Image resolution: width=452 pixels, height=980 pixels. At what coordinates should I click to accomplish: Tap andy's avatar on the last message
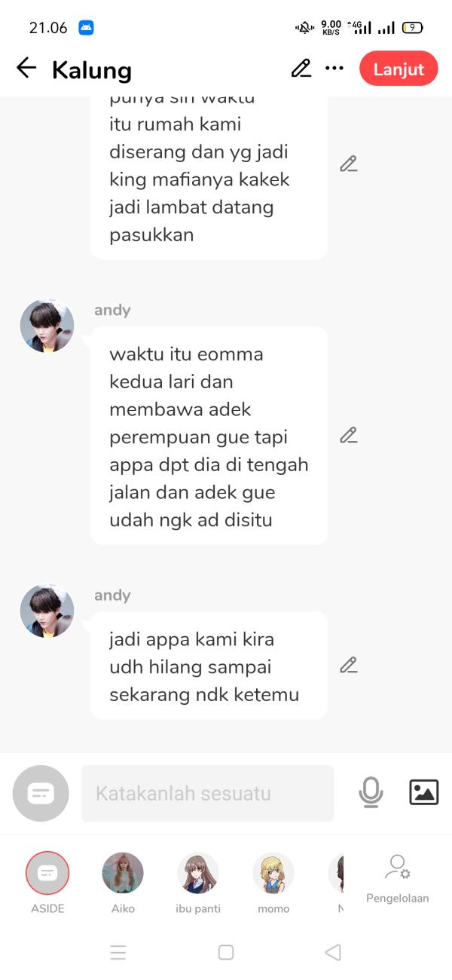(x=47, y=611)
